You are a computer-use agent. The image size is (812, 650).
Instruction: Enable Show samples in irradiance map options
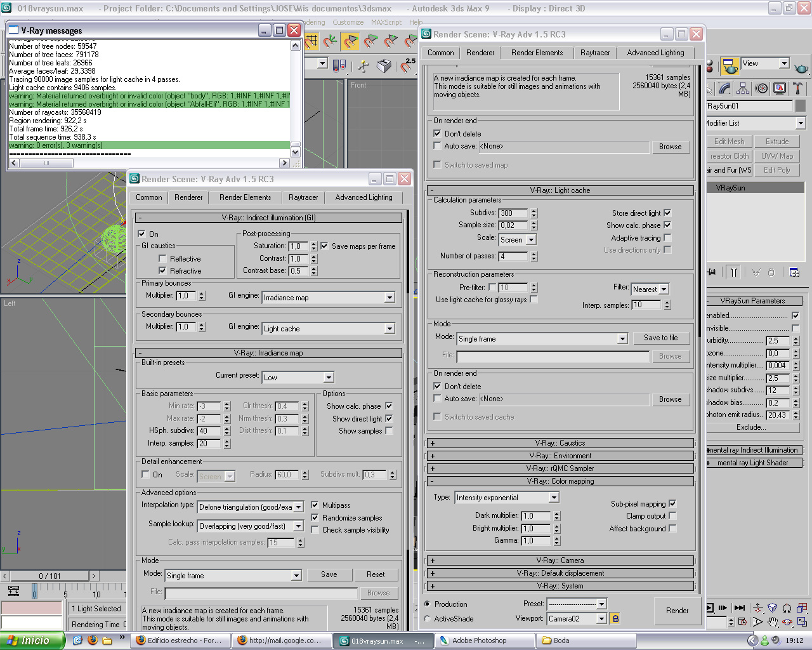tap(389, 431)
